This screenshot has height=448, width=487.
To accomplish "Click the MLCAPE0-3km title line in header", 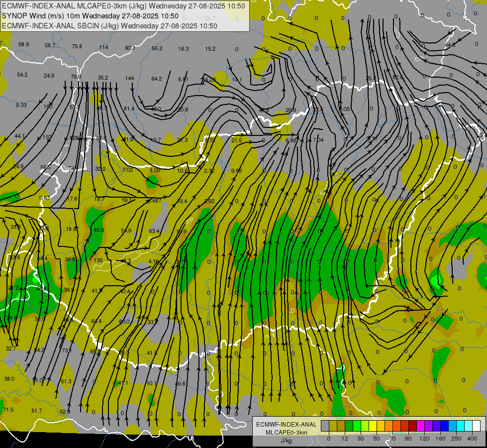I will pyautogui.click(x=123, y=6).
